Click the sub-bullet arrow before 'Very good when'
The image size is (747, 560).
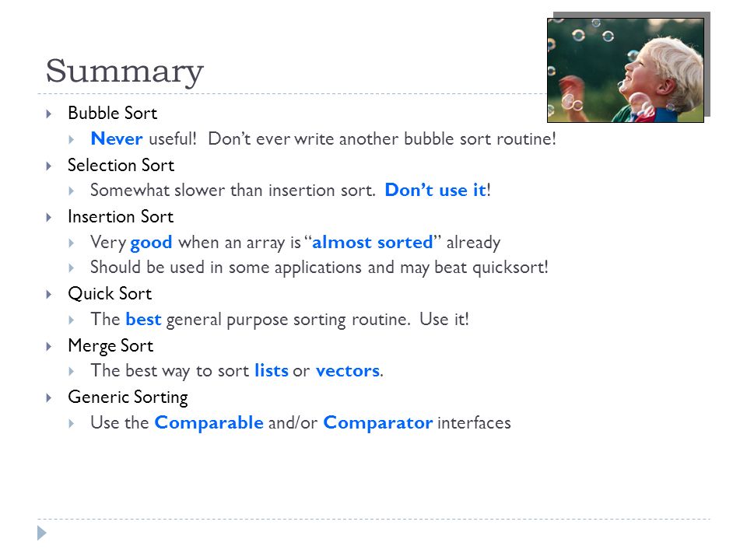(x=72, y=243)
